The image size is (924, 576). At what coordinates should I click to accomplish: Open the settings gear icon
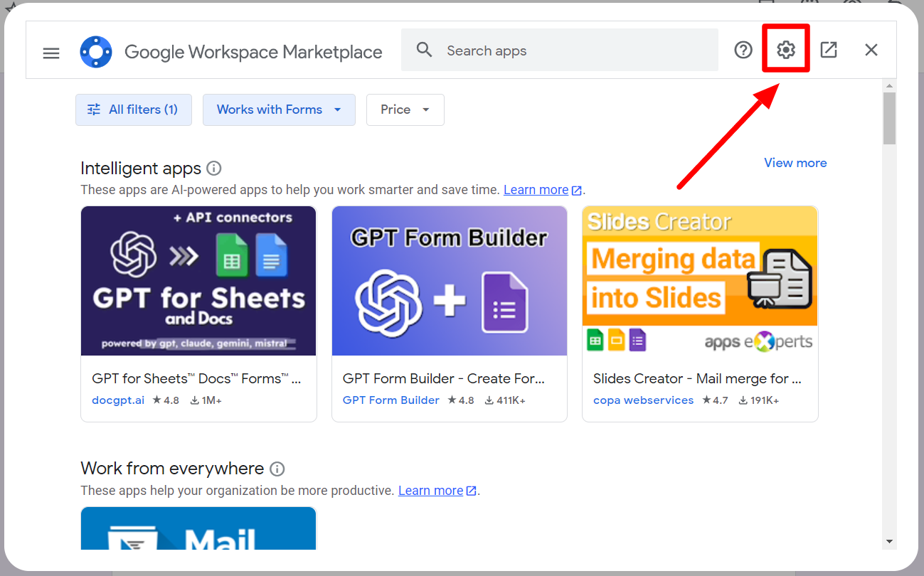(786, 50)
